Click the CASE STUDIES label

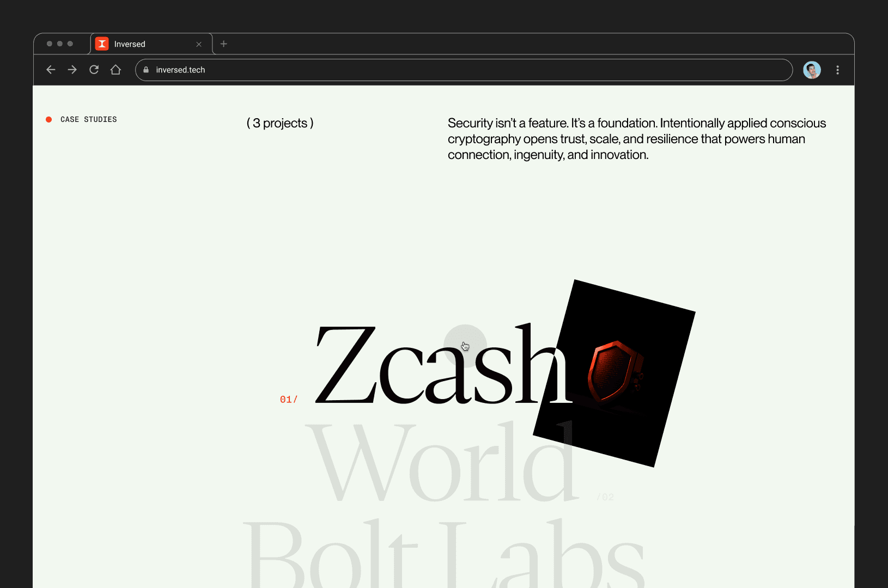coord(89,119)
